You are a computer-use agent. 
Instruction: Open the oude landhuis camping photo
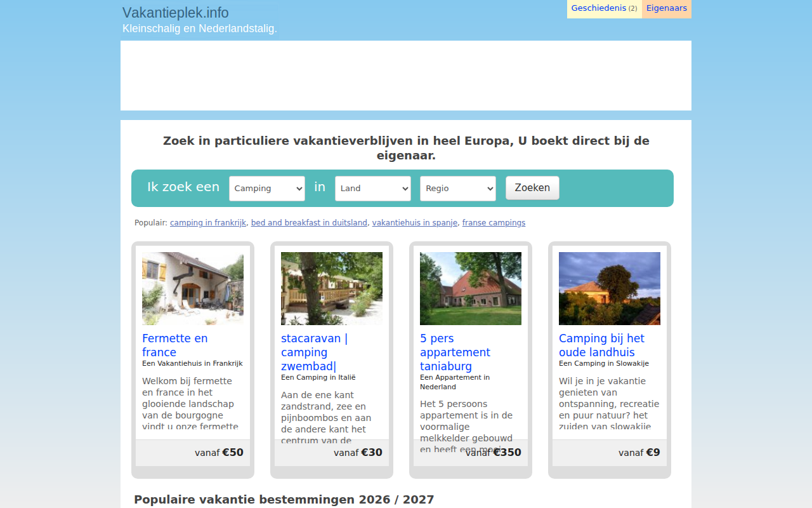point(610,288)
